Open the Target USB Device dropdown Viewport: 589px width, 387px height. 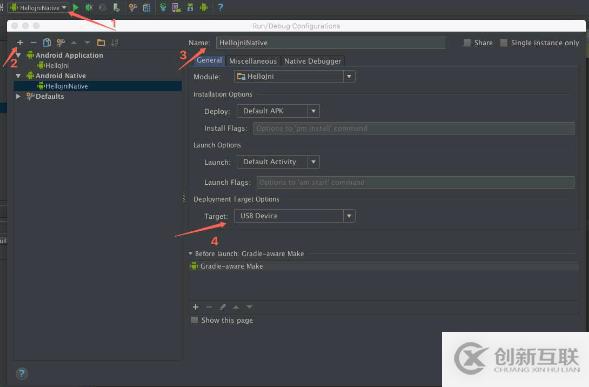coord(294,216)
